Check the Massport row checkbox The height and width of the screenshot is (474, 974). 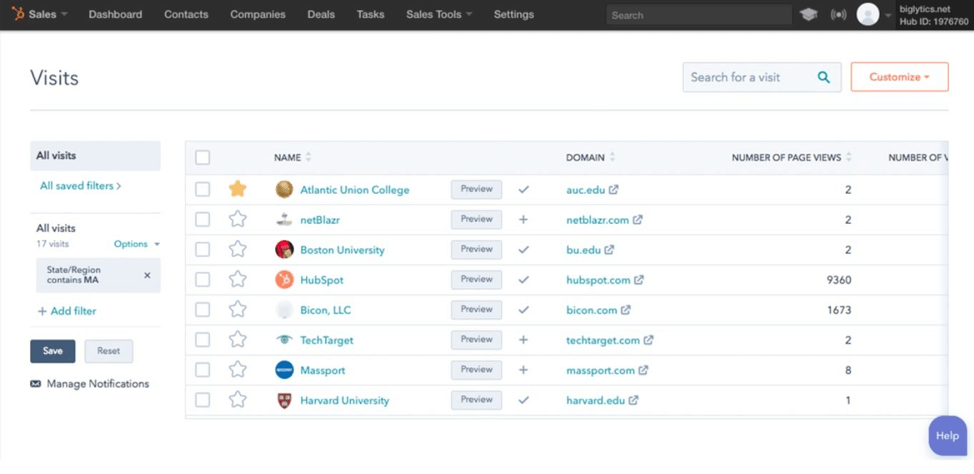(203, 370)
